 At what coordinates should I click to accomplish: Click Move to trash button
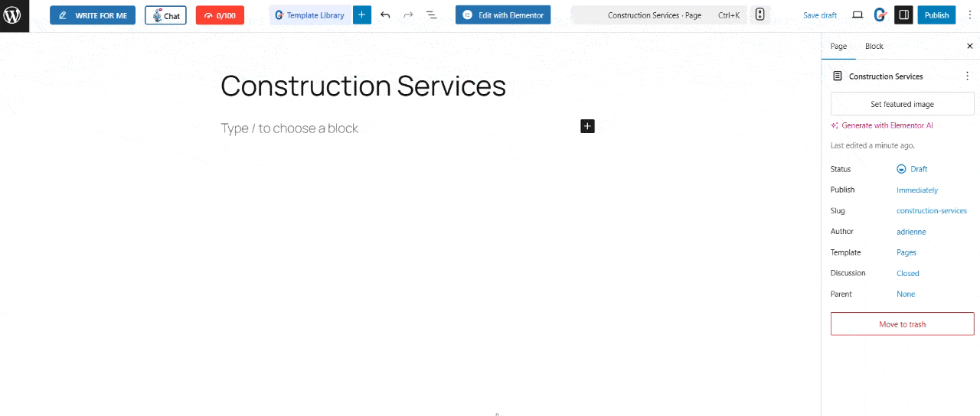[x=902, y=324]
